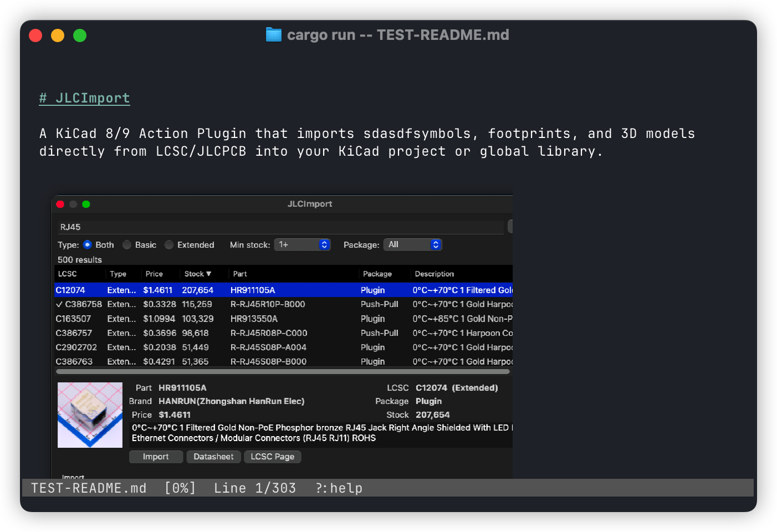This screenshot has height=532, width=777.
Task: Click the detail stock value 207,654
Action: pyautogui.click(x=433, y=415)
